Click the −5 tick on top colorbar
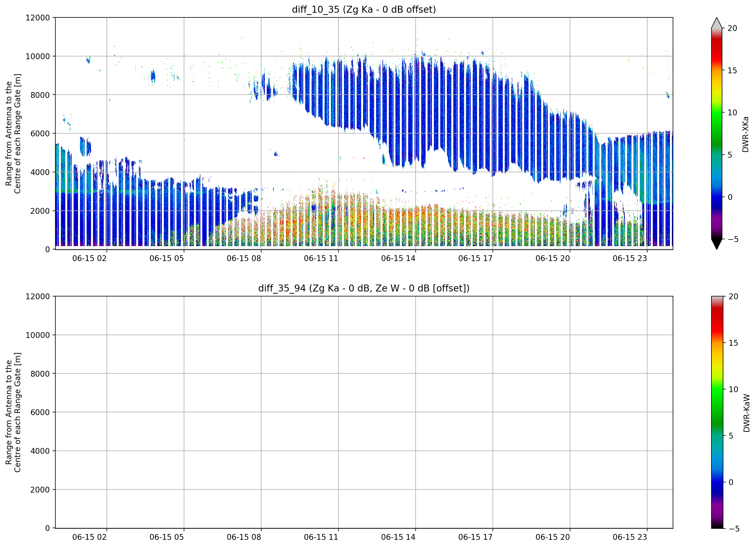Image resolution: width=756 pixels, height=547 pixels. (733, 239)
